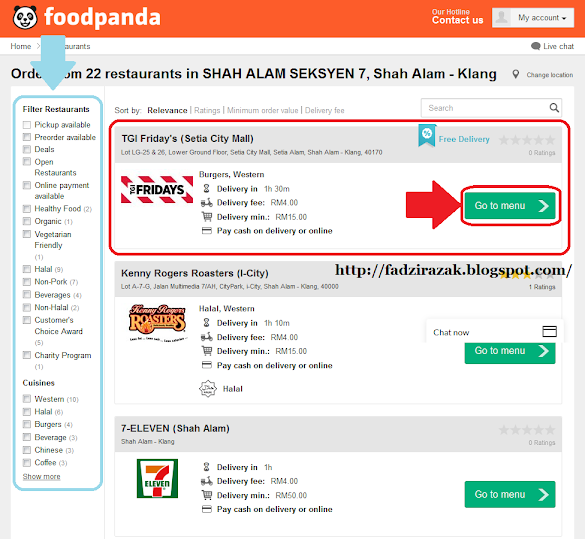This screenshot has width=585, height=539.
Task: Check the Halal filter checkbox
Action: pos(26,269)
